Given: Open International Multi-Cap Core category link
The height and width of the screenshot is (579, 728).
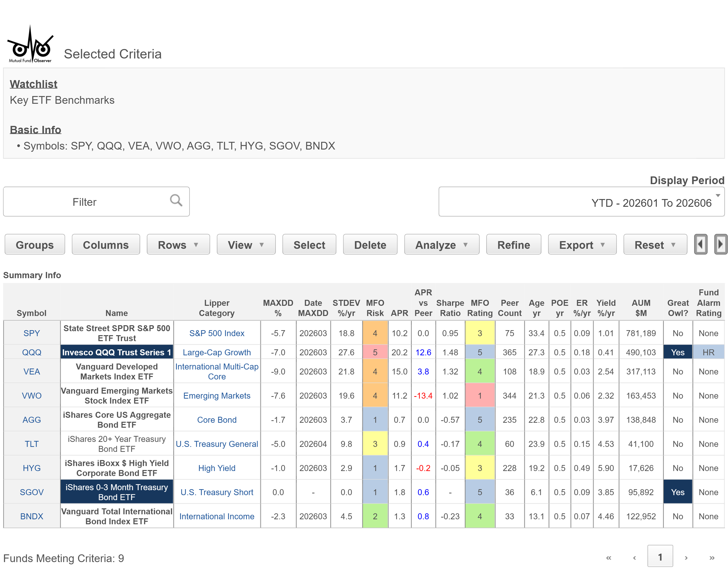Looking at the screenshot, I should 217,371.
